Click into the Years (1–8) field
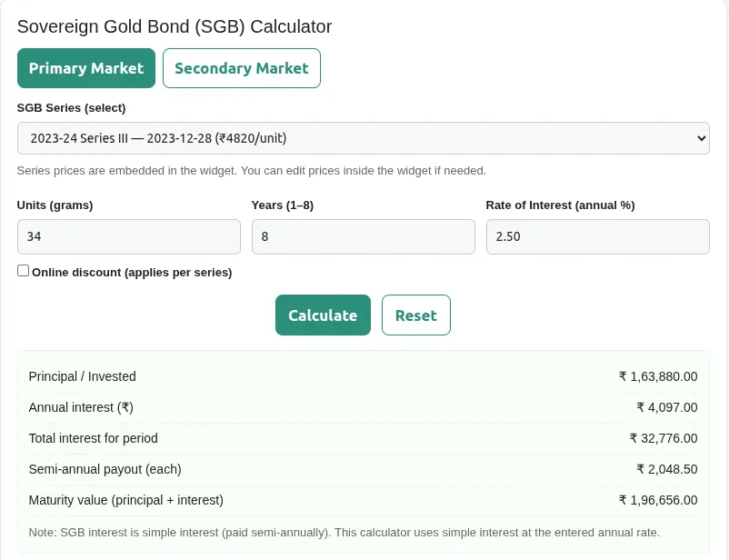 click(363, 236)
